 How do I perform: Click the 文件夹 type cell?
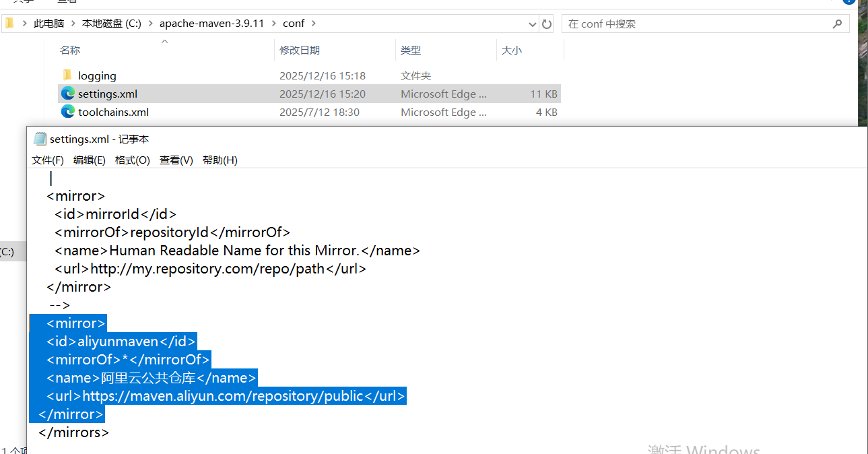[x=415, y=76]
